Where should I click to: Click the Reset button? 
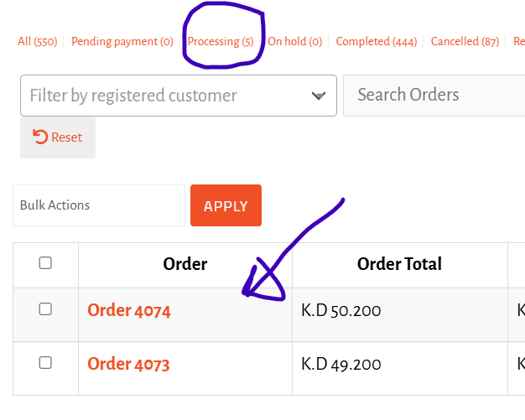click(x=58, y=137)
